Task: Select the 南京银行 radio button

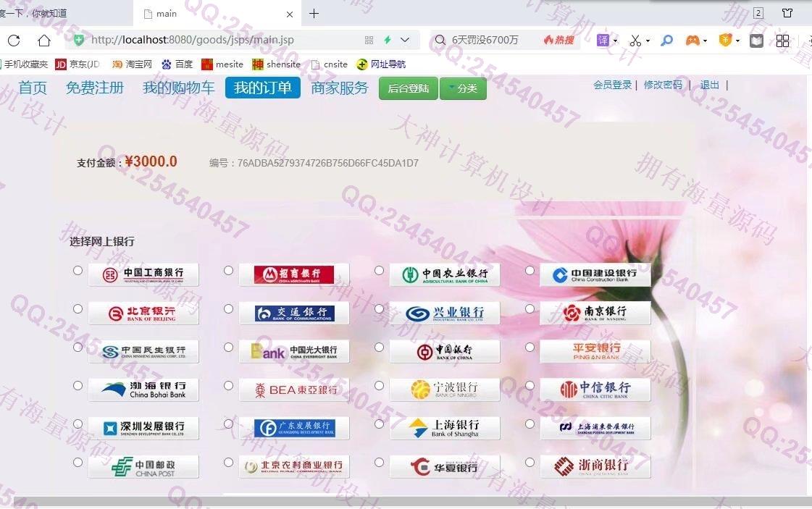Action: [530, 308]
